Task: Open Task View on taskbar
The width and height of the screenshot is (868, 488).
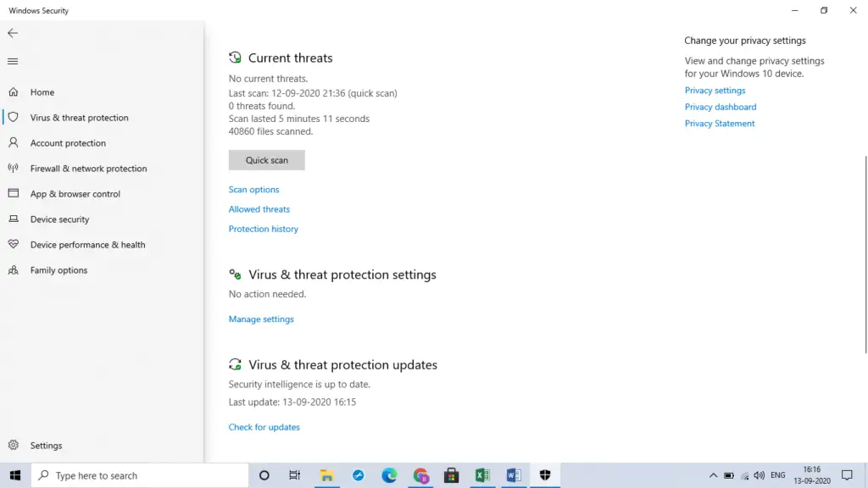Action: (294, 475)
